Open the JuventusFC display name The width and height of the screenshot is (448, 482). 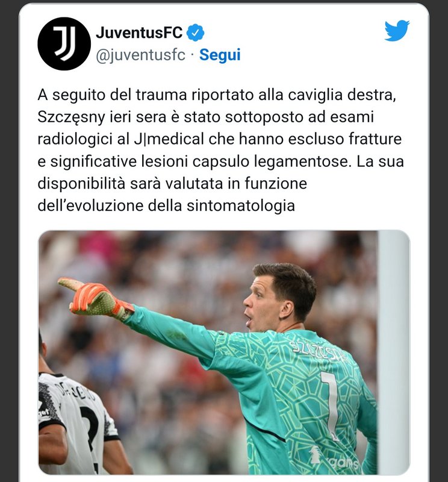[x=139, y=33]
